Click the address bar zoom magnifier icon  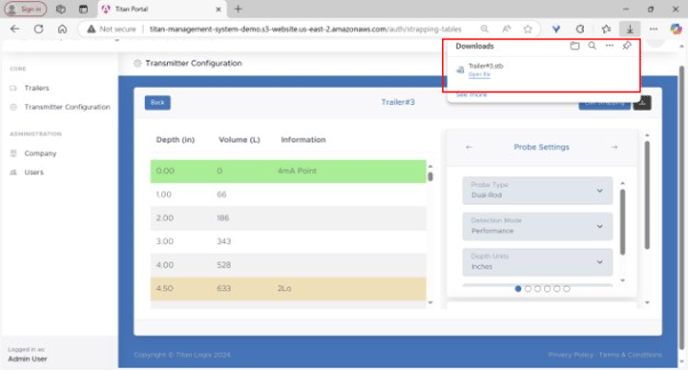pyautogui.click(x=484, y=29)
